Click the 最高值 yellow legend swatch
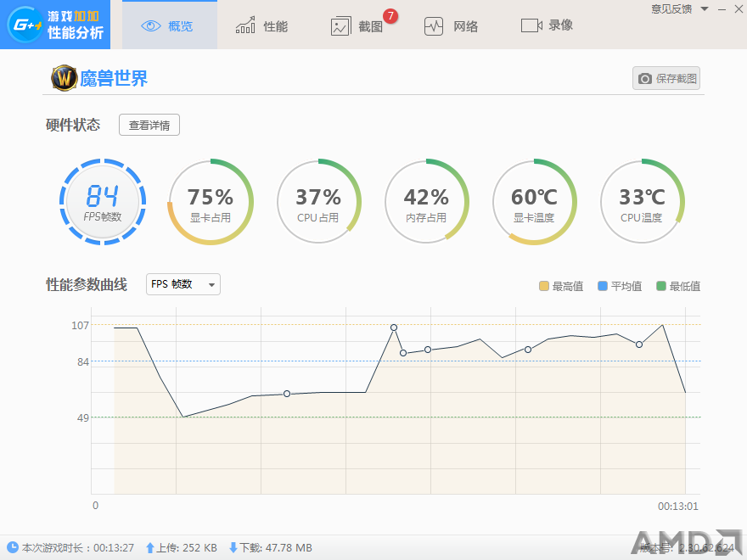The height and width of the screenshot is (560, 747). [x=543, y=286]
